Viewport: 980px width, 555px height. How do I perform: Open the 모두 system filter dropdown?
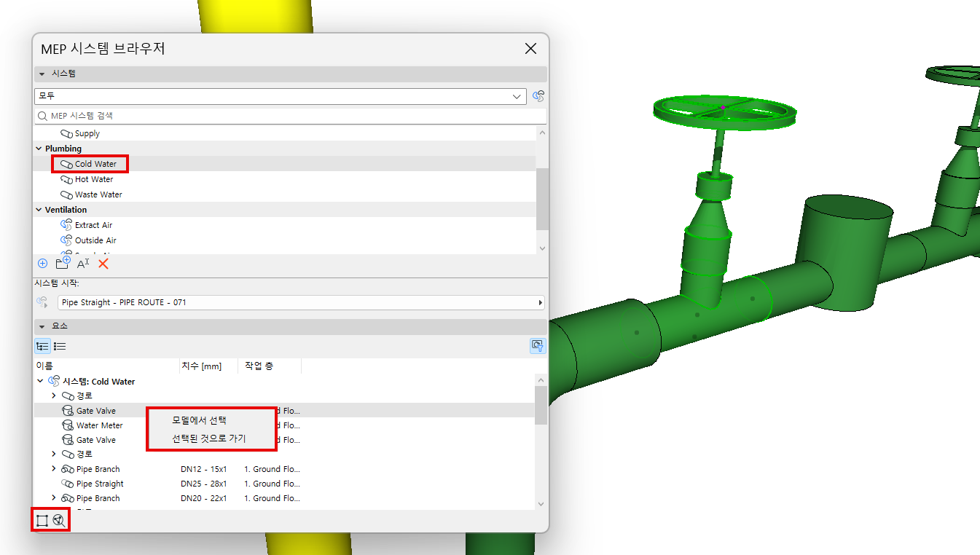click(x=281, y=96)
